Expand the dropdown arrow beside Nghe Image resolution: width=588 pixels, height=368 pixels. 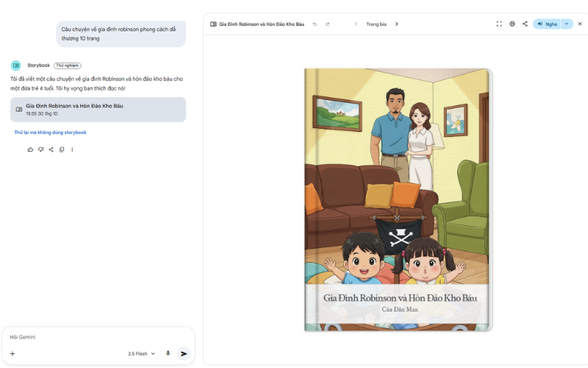567,24
